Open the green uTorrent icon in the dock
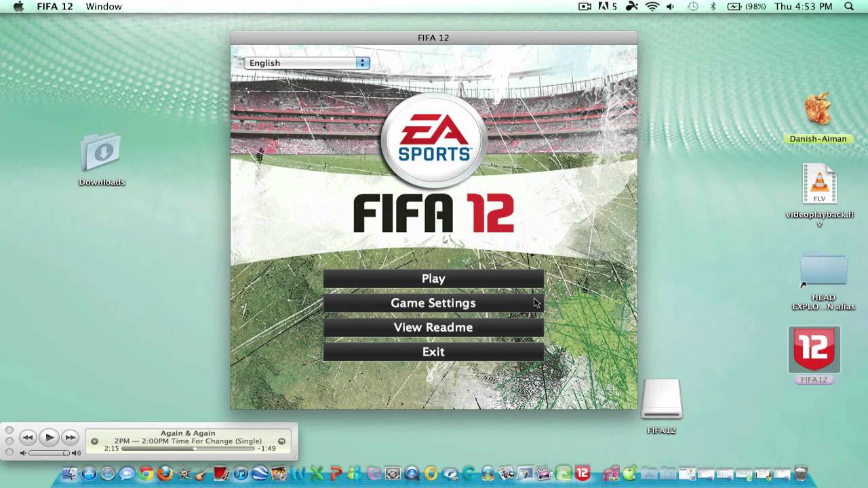Image resolution: width=868 pixels, height=488 pixels. 563,473
